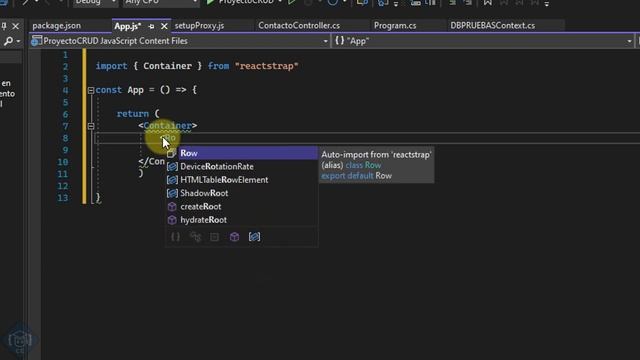The image size is (640, 360).
Task: Click the opening Container tag on line 7
Action: pos(168,126)
